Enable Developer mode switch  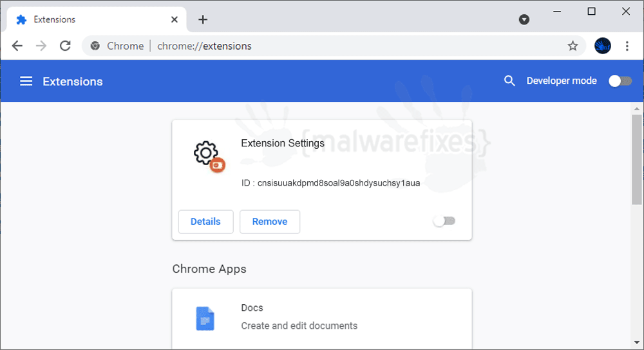[620, 81]
